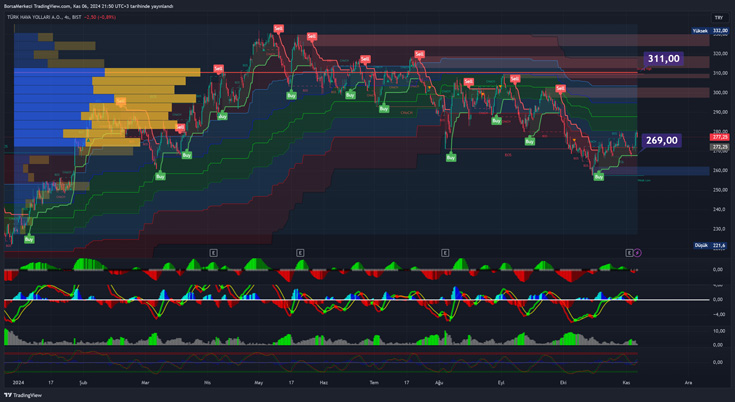
Task: Click the gray 272,25 price tag
Action: pos(720,147)
